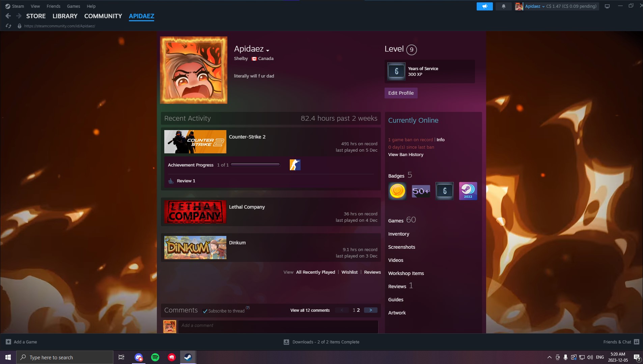The image size is (643, 364).
Task: Open the Windows Start menu
Action: tap(8, 357)
